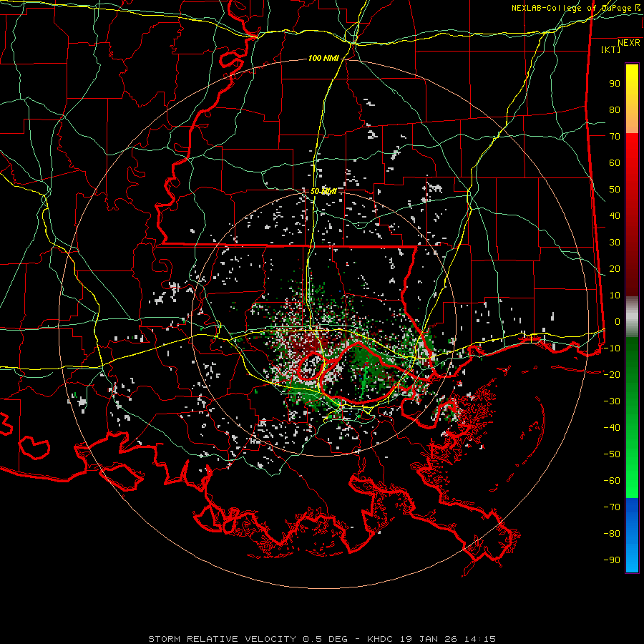The height and width of the screenshot is (644, 644).
Task: Click the -60 scale label
Action: 612,481
